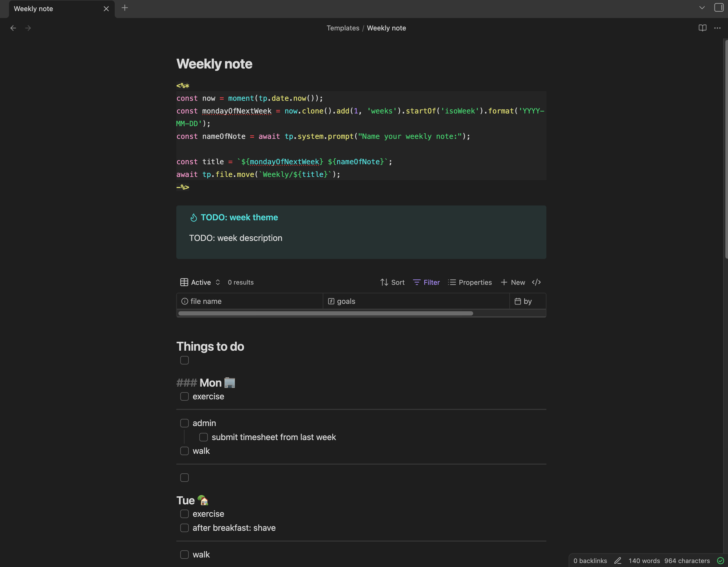Toggle the right sidebar panel icon
This screenshot has width=728, height=567.
tap(719, 8)
